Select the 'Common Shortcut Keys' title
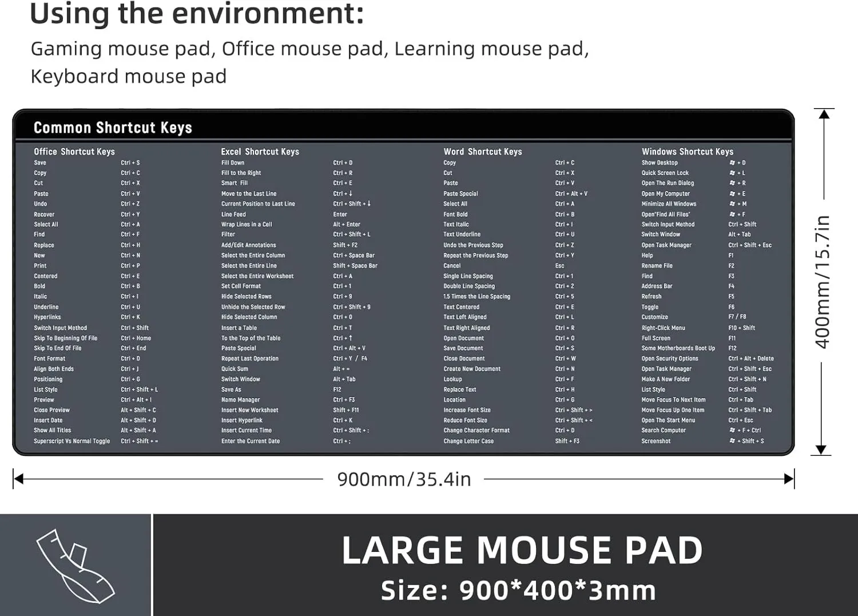The width and height of the screenshot is (858, 616). [x=113, y=128]
